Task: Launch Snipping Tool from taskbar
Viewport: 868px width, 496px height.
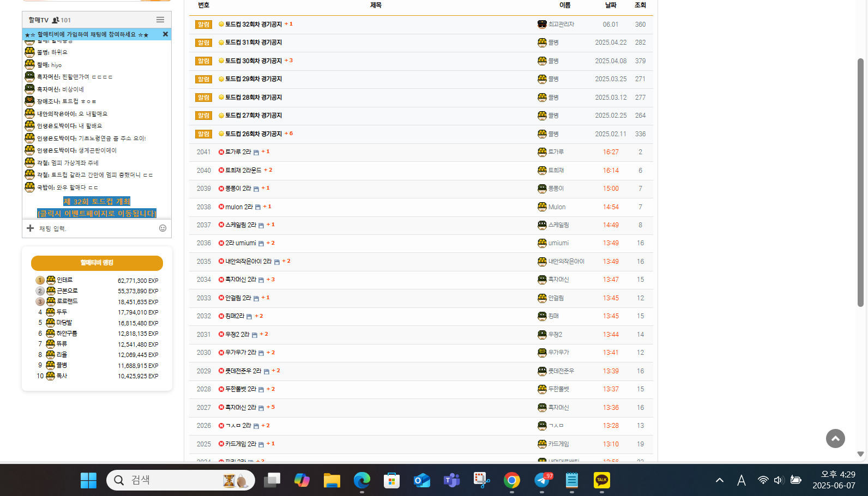Action: click(x=481, y=480)
